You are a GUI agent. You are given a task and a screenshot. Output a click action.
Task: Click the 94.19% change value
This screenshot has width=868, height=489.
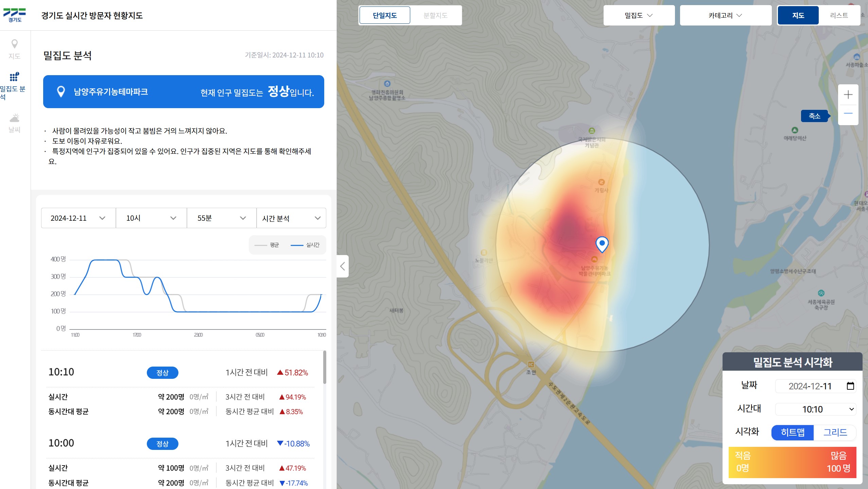(x=295, y=397)
